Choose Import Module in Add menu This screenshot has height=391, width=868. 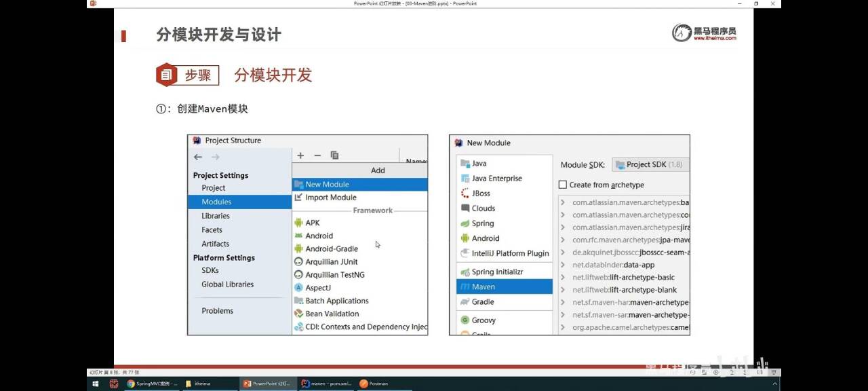point(360,197)
